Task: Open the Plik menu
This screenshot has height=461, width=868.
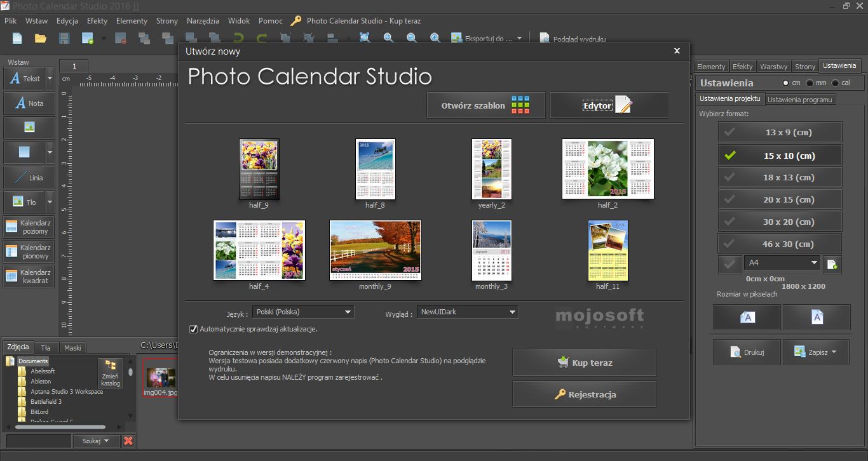Action: (10, 21)
